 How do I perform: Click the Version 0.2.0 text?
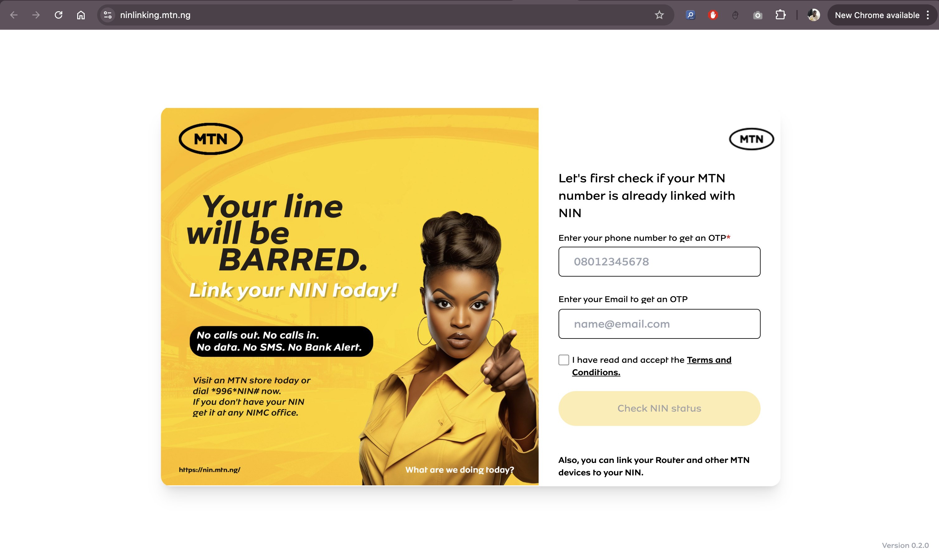[905, 545]
